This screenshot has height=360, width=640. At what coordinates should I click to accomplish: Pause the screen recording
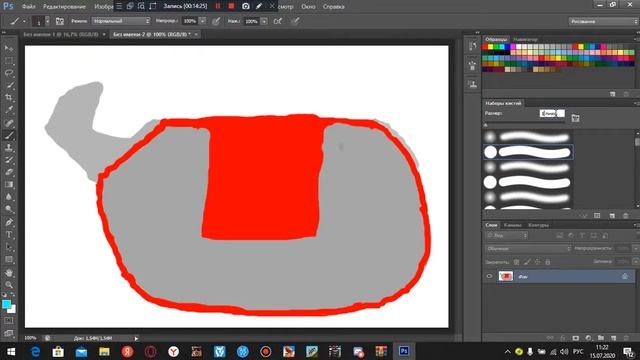[218, 6]
